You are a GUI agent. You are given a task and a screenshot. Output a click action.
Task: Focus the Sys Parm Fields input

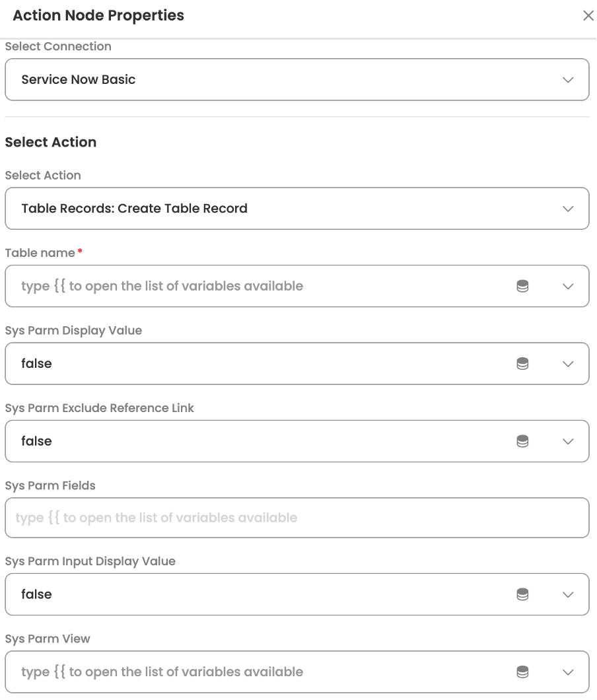[297, 518]
